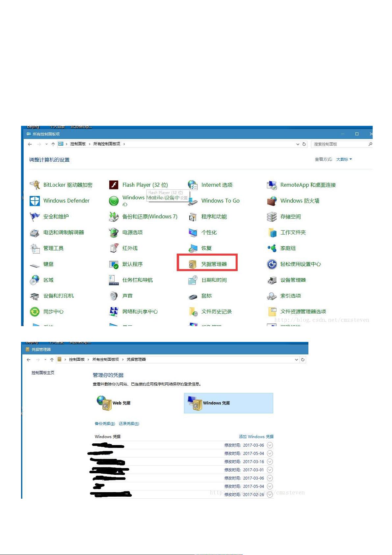
Task: Click the 备份凭据(B) link
Action: [x=105, y=424]
